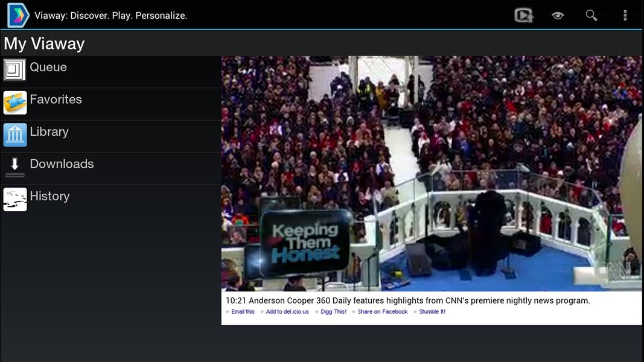Show History label entry

(x=49, y=196)
